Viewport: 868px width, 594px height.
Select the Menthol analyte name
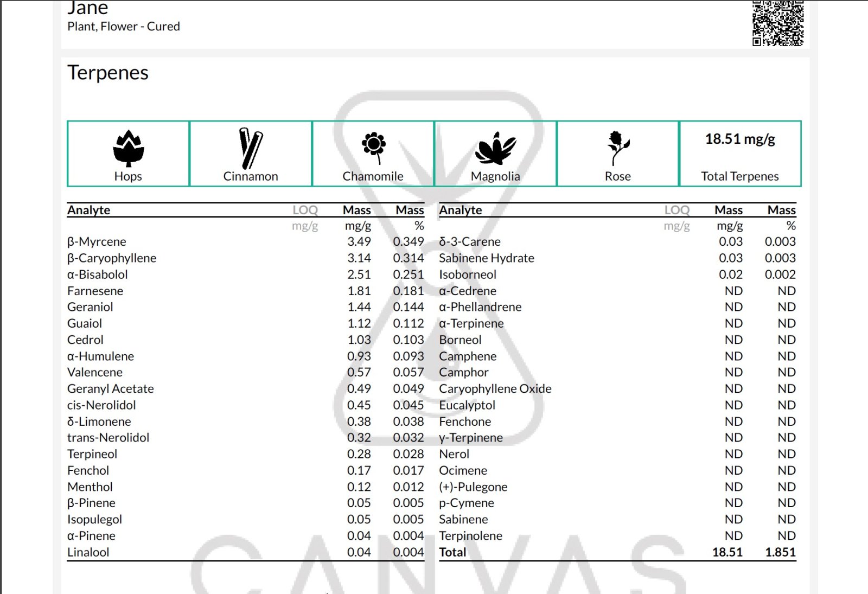click(90, 487)
